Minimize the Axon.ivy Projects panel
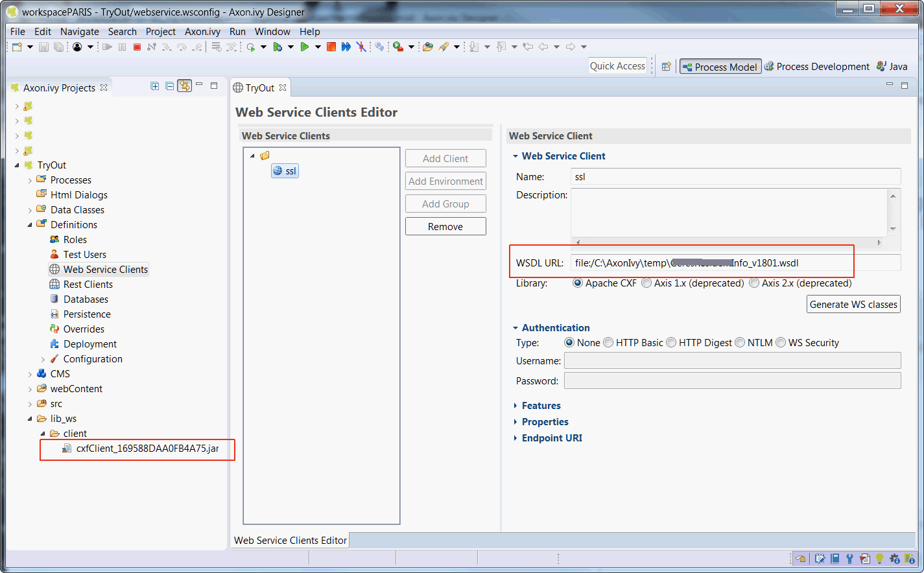Viewport: 924px width, 573px height. click(200, 85)
